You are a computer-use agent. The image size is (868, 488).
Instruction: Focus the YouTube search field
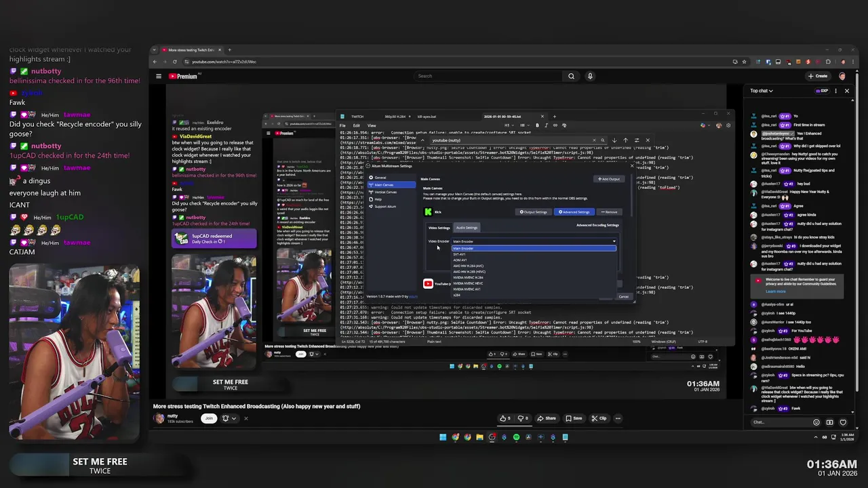tap(488, 76)
